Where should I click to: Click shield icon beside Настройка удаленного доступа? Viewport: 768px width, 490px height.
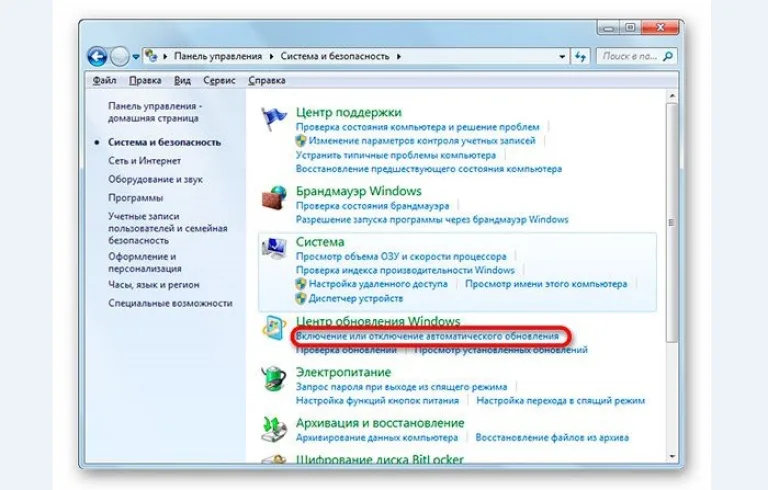tap(301, 284)
